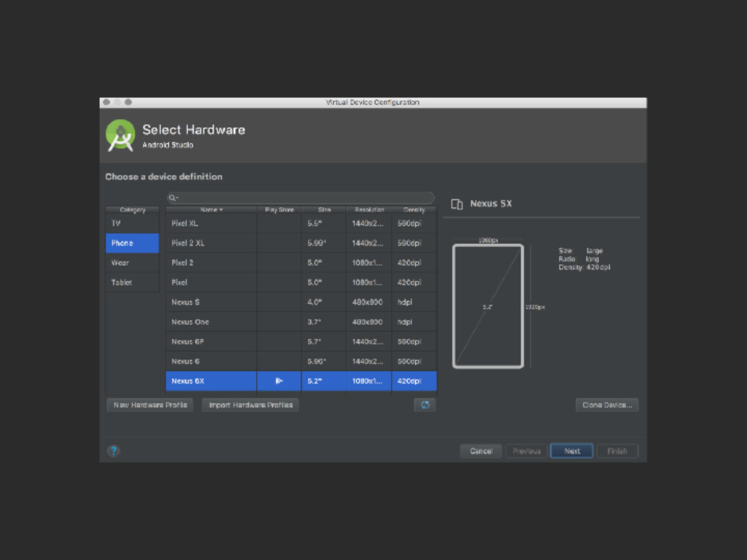
Task: Select the Phone category
Action: 132,243
